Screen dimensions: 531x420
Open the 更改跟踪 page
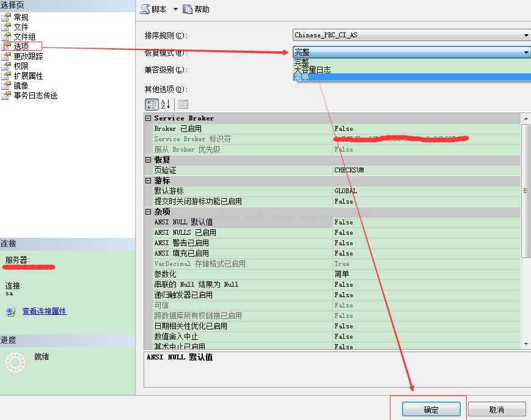point(29,56)
